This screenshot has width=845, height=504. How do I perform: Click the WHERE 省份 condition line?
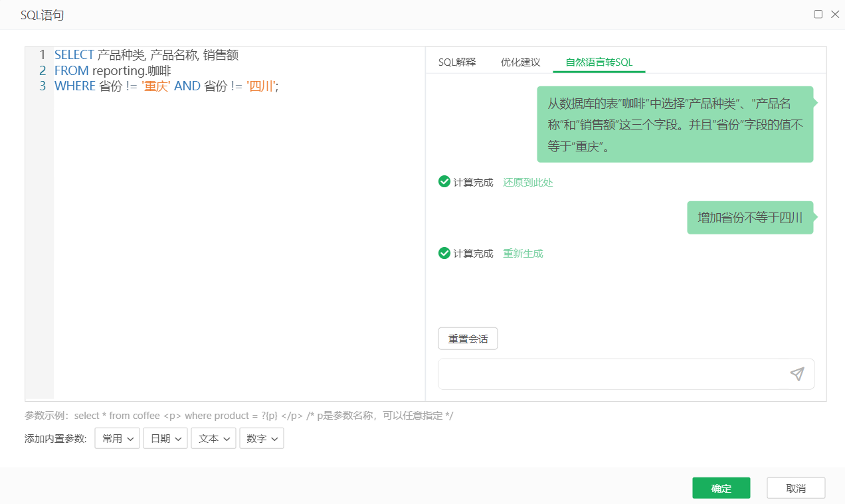[x=166, y=86]
